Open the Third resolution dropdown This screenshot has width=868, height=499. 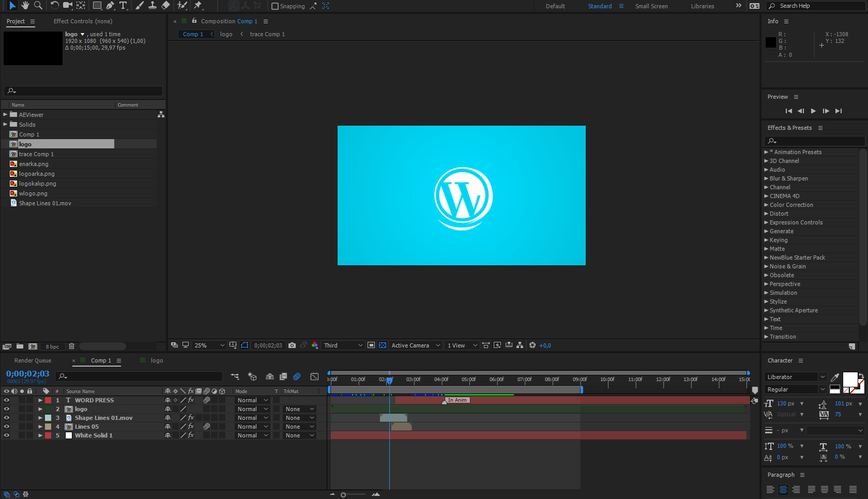tap(343, 345)
